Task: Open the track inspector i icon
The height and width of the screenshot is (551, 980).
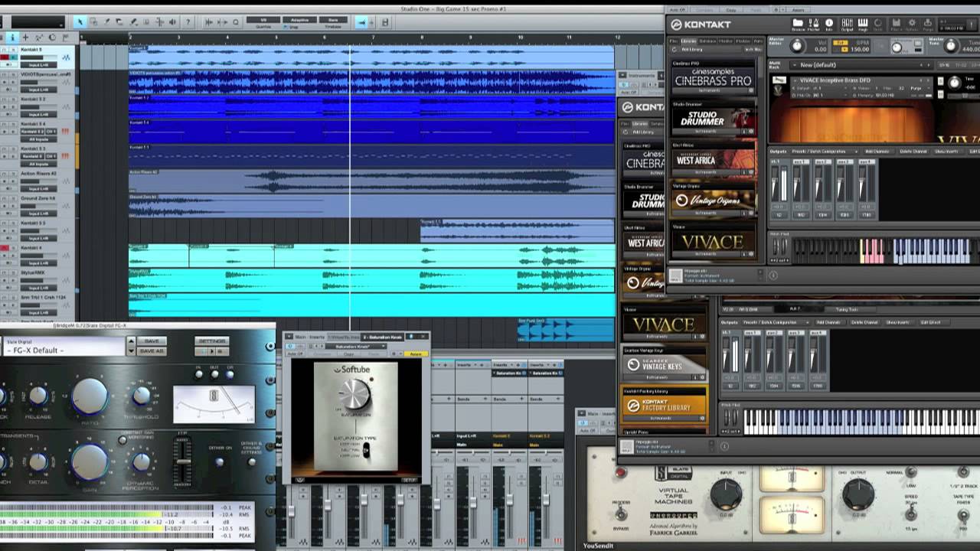Action: pyautogui.click(x=12, y=37)
